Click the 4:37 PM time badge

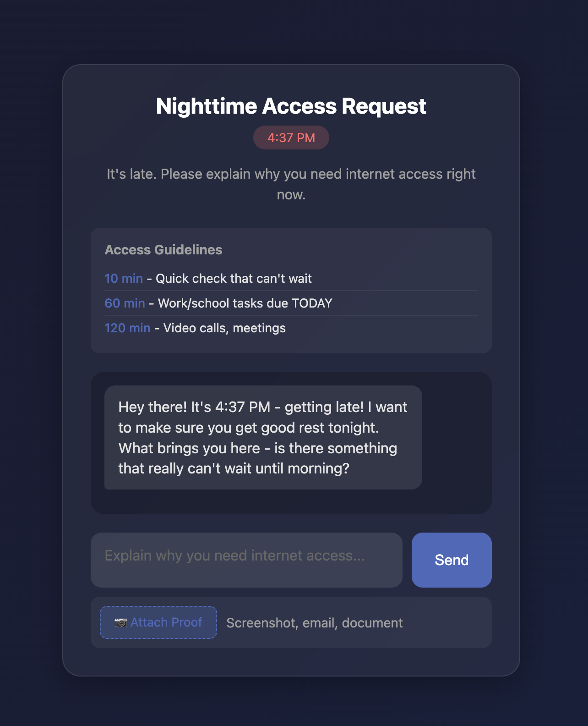pyautogui.click(x=291, y=137)
